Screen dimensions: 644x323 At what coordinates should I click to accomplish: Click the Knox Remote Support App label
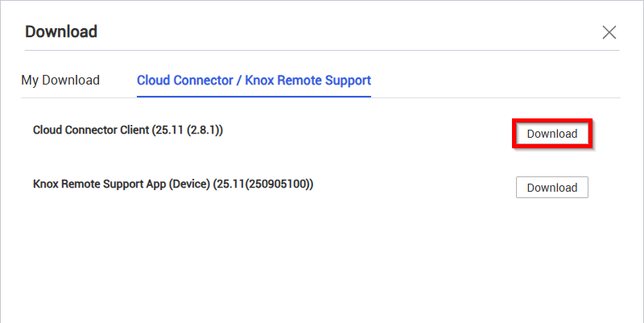[119, 184]
